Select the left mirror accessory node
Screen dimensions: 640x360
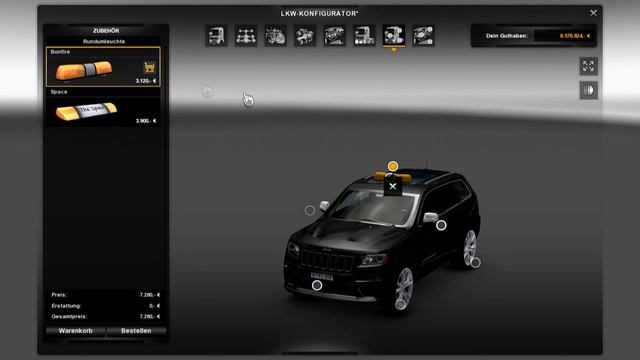[x=310, y=210]
